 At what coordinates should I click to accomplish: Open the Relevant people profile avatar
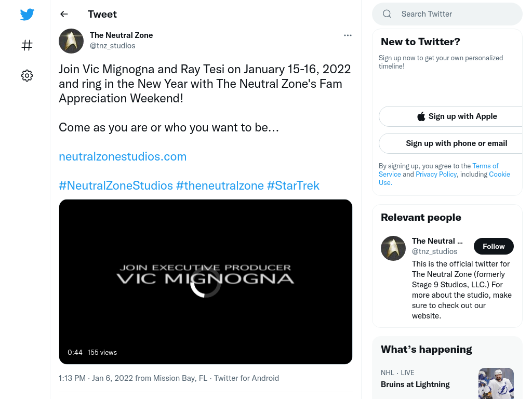(393, 248)
